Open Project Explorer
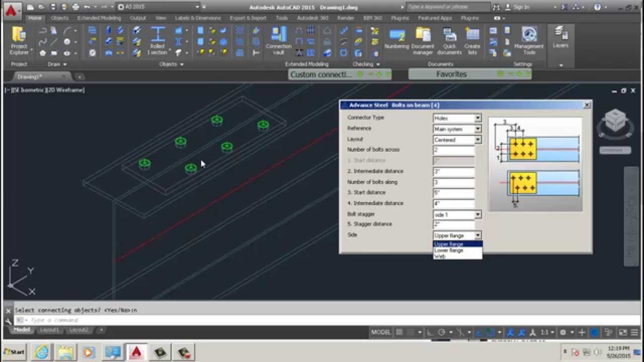Viewport: 644px width, 362px height. tap(19, 40)
